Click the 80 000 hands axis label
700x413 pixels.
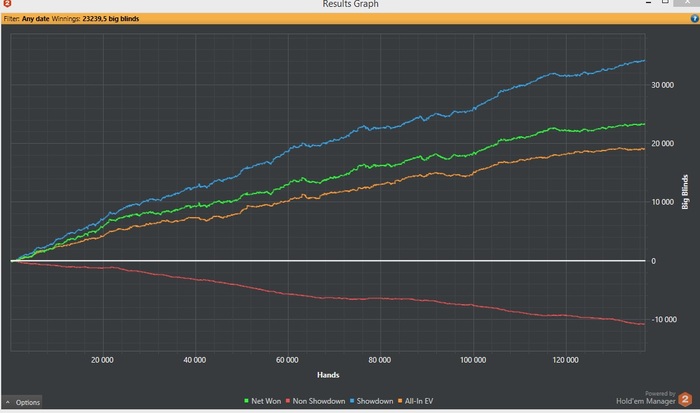(379, 360)
